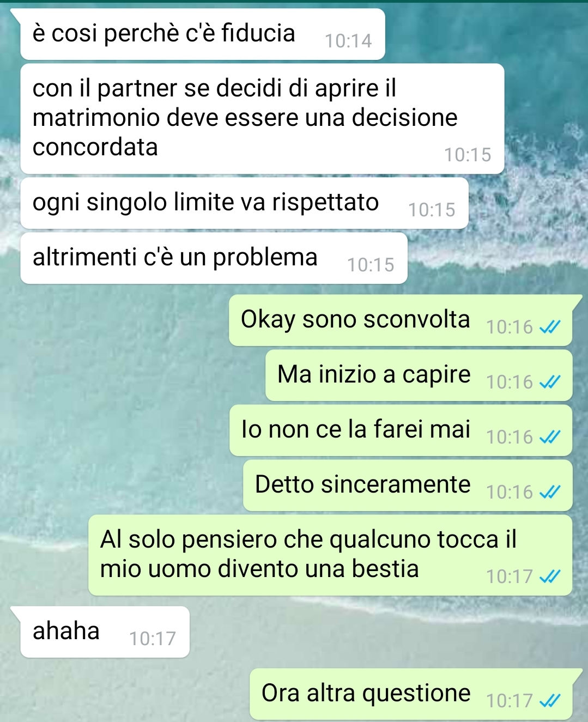Tap the 'Ora altra questione' message
Screen dimensions: 588x722
411,694
